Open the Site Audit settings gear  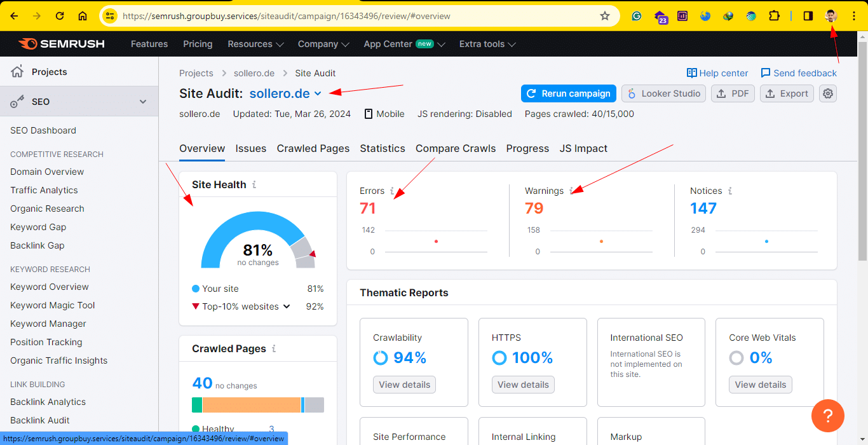point(827,93)
